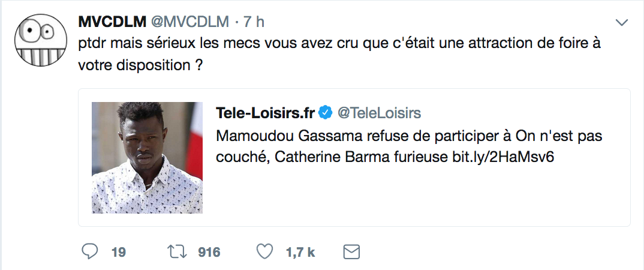Open the quoted Tele-Loisirs tweet text
The image size is (644, 270).
coord(408,145)
